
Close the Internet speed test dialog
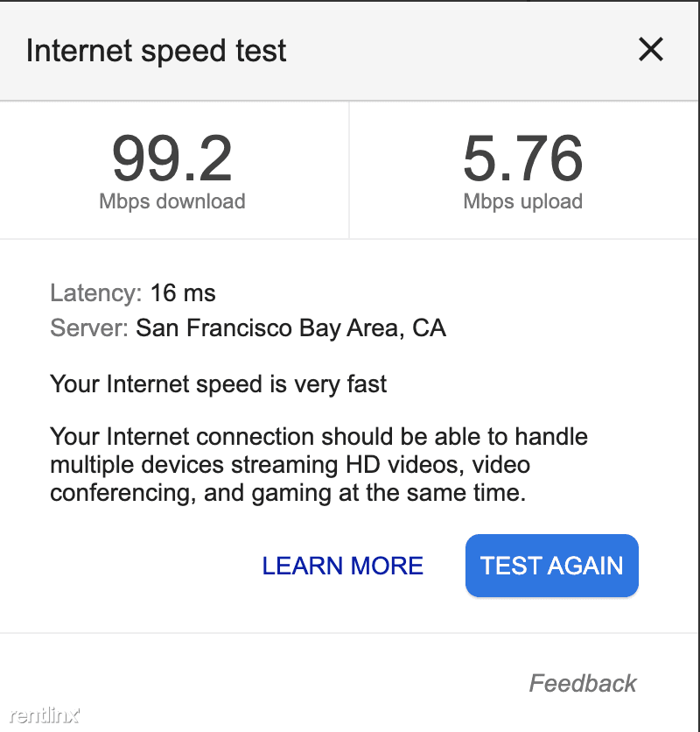pos(651,50)
